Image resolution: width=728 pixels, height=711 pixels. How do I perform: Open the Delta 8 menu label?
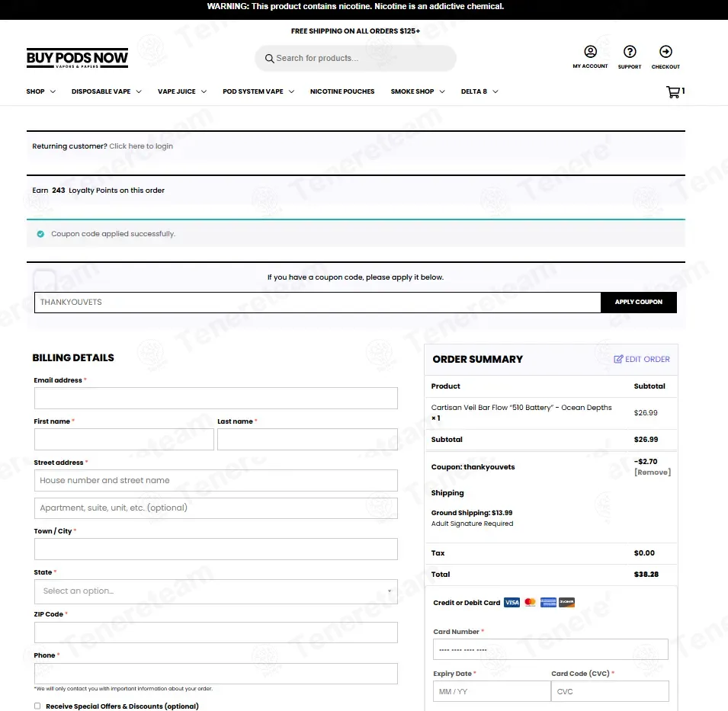[x=474, y=91]
